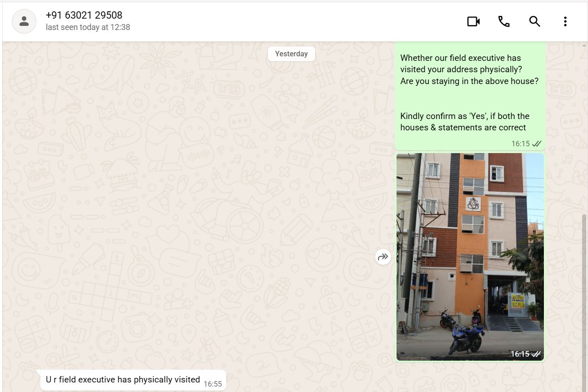
Task: Click the 16:15 timestamp overlay on the photo
Action: (x=520, y=354)
